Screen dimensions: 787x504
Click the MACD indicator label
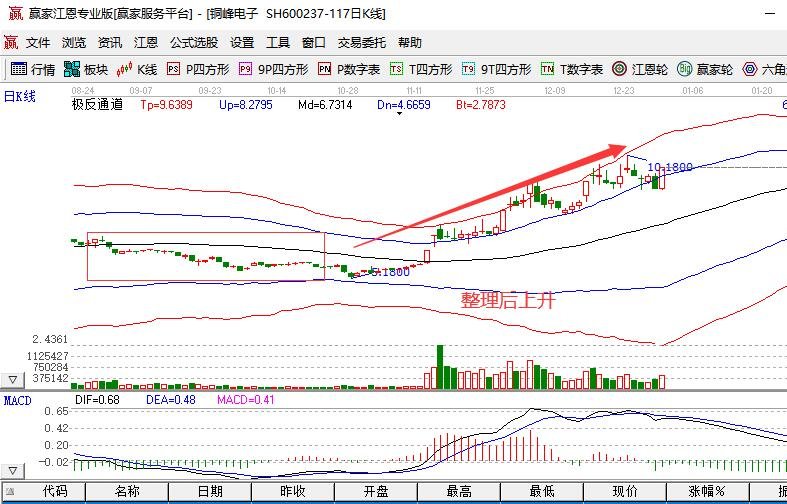[x=18, y=401]
